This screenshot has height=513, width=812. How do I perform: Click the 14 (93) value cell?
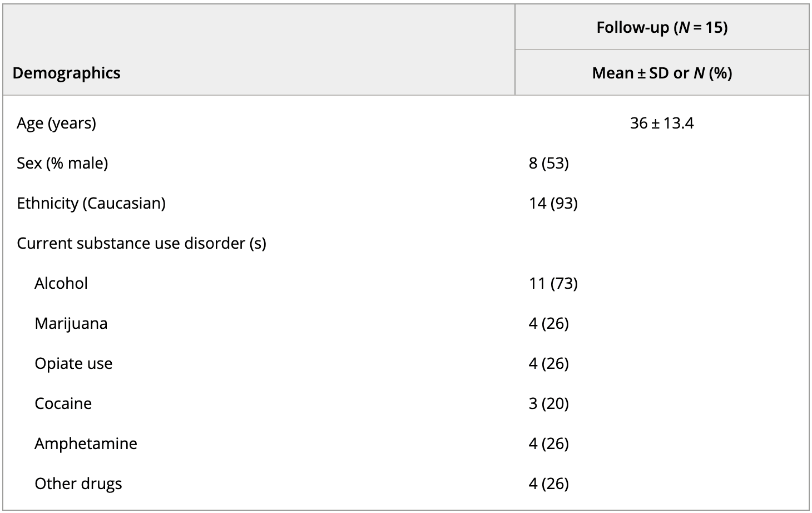(553, 203)
